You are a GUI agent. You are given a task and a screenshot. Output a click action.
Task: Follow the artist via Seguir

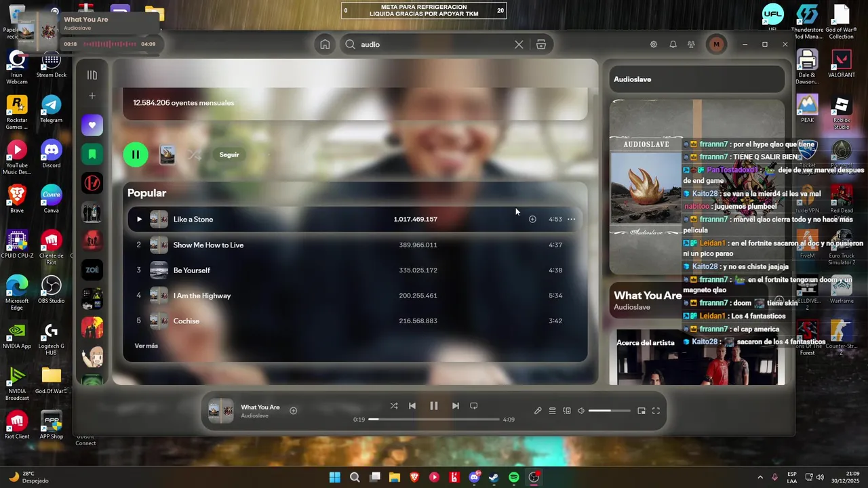click(229, 155)
